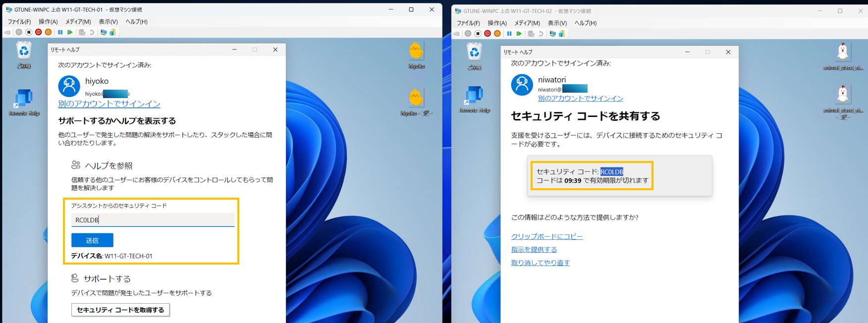Click hiyoko account avatar icon

point(69,86)
